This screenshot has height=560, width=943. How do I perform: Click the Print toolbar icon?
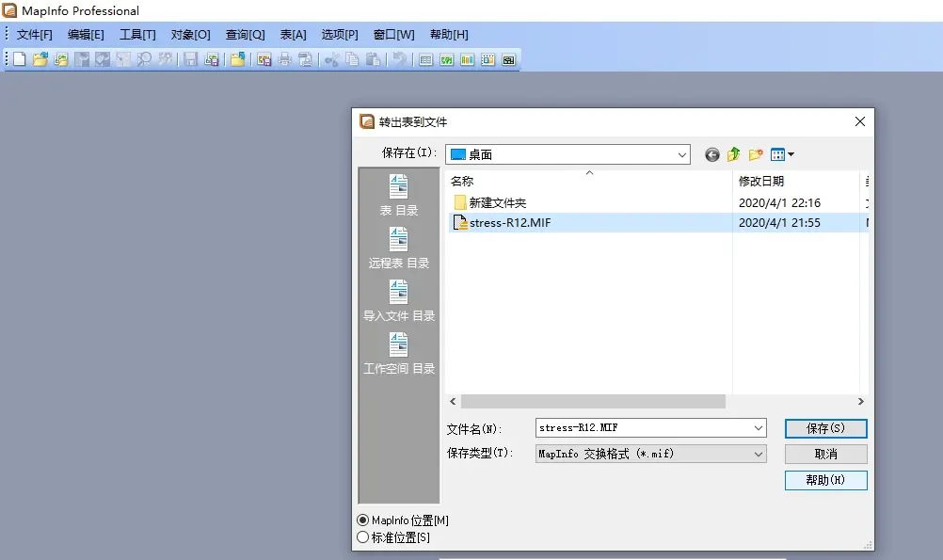284,59
